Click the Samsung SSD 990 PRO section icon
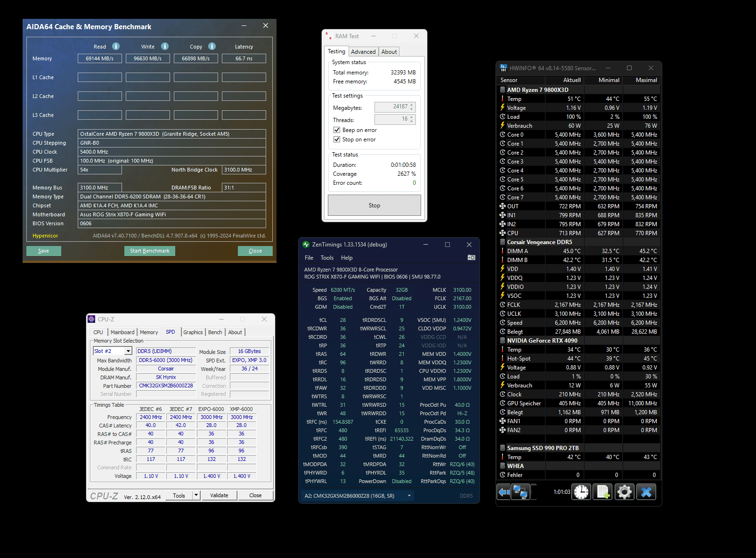 [503, 448]
